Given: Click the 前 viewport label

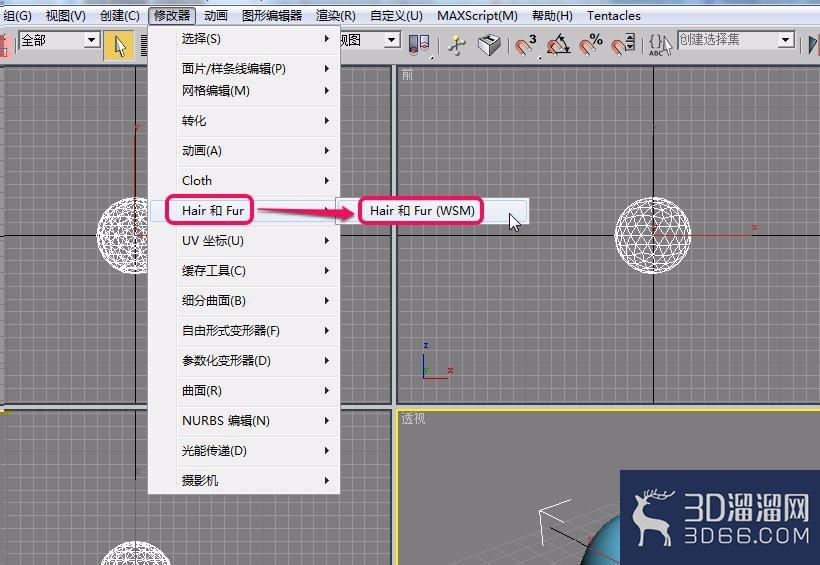Looking at the screenshot, I should pyautogui.click(x=407, y=75).
